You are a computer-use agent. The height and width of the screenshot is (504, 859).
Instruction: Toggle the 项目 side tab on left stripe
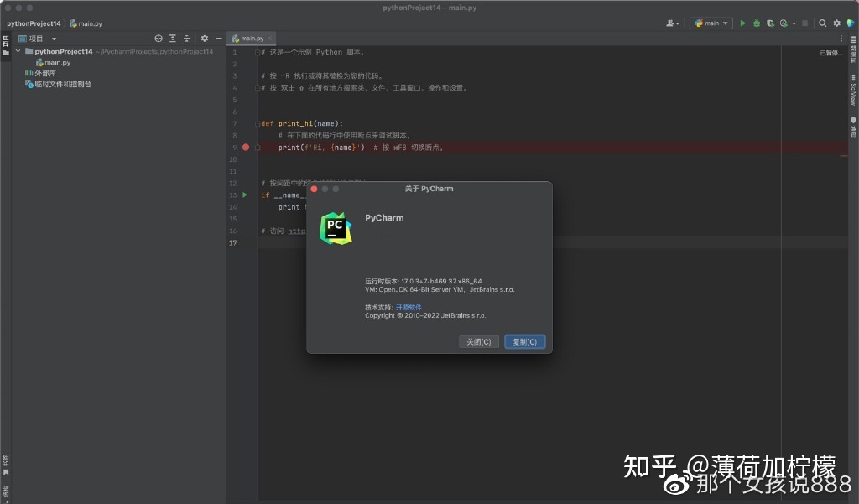[6, 45]
